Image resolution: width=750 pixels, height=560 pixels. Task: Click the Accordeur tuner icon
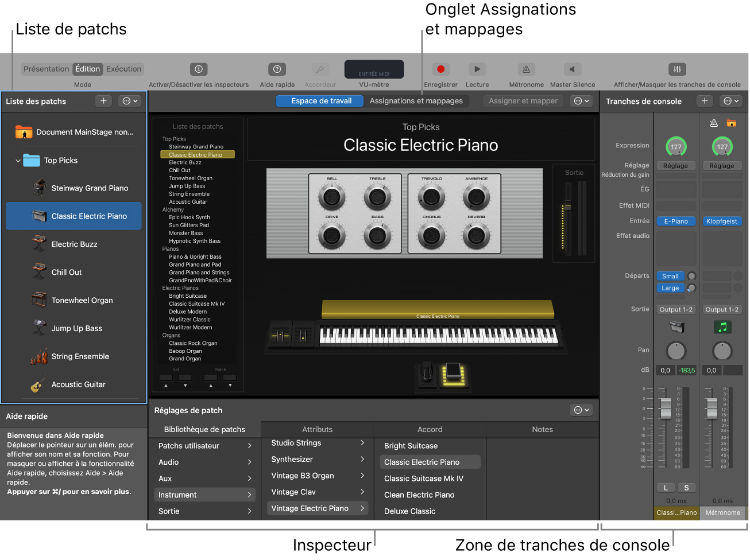tap(320, 69)
